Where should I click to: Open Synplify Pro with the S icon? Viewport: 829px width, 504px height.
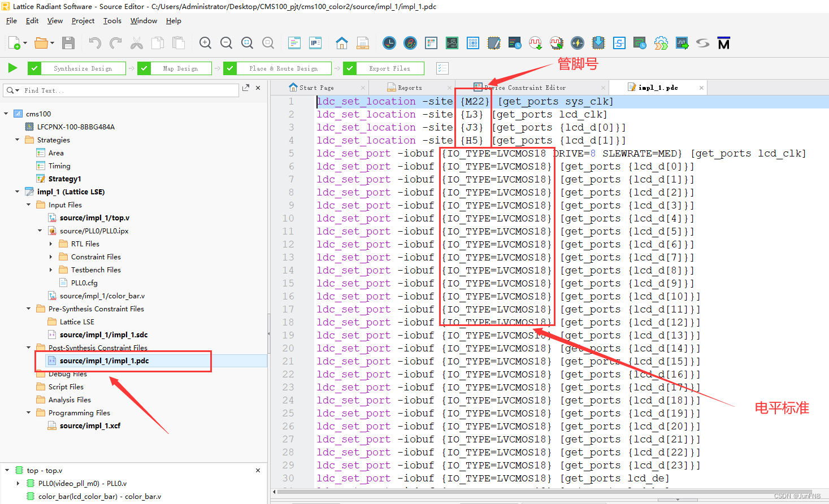tap(619, 42)
